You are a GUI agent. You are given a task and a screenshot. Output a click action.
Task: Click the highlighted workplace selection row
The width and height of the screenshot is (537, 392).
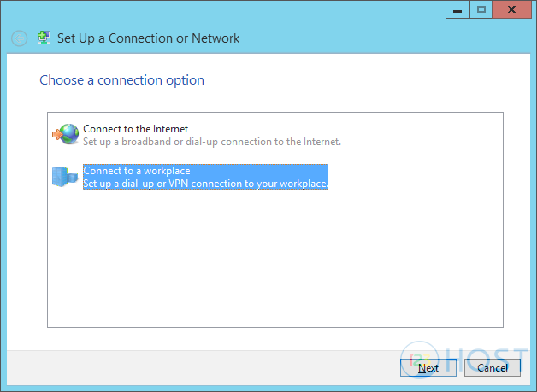coord(205,177)
